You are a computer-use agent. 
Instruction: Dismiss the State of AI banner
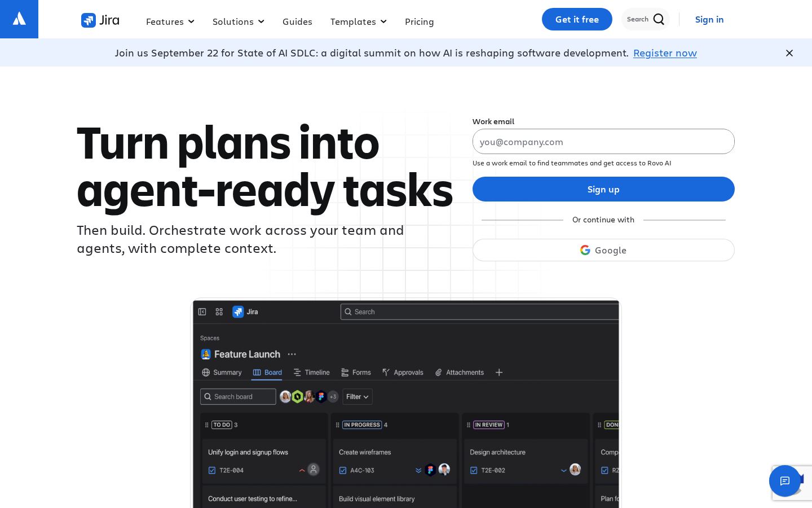point(789,53)
